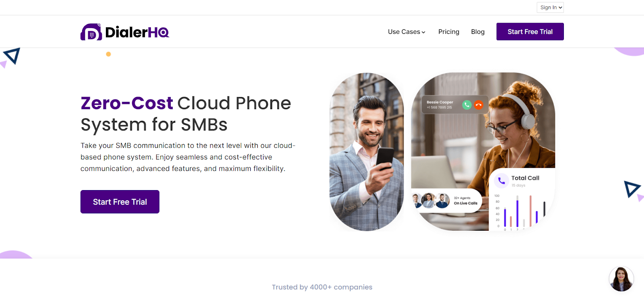644x300 pixels.
Task: Open the chat support avatar bubble
Action: click(x=621, y=279)
